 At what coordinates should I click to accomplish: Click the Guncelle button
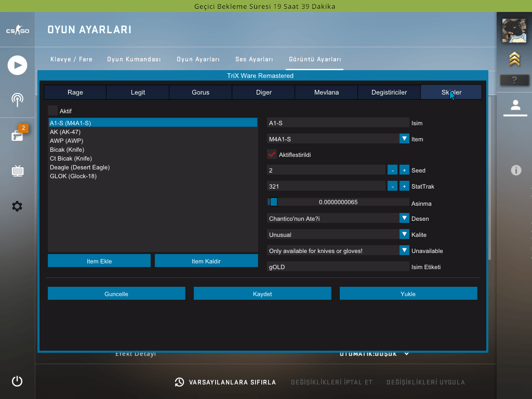point(116,294)
